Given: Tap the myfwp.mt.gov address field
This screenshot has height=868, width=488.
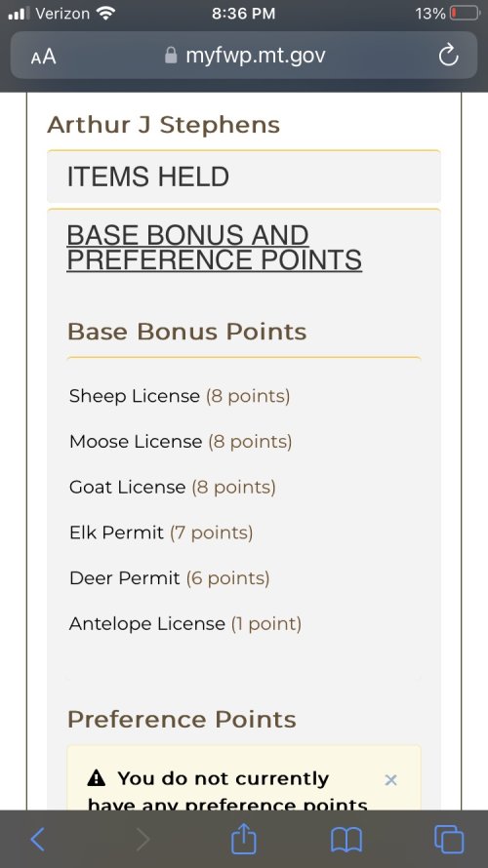Looking at the screenshot, I should point(244,55).
